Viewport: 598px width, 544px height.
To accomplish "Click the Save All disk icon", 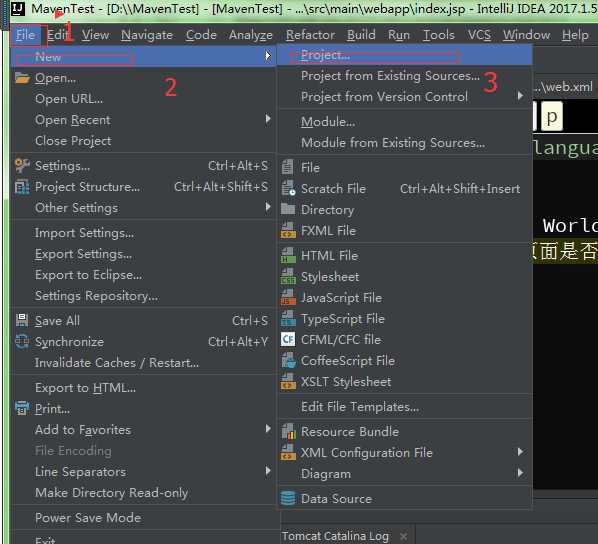I will coord(22,320).
